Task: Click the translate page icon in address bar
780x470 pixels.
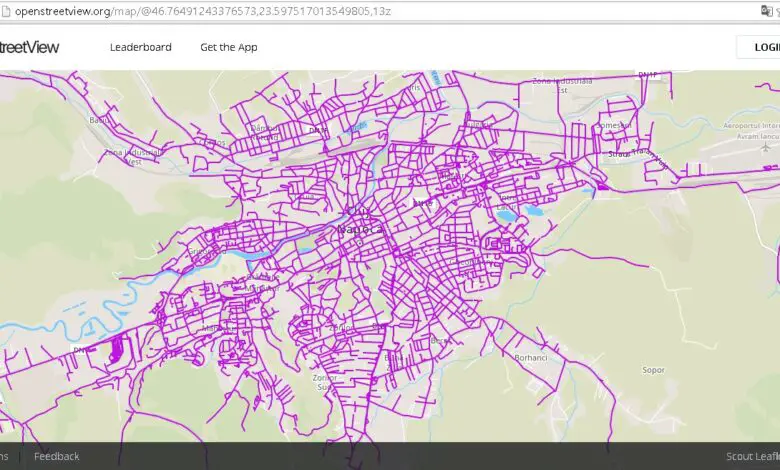Action: point(766,11)
